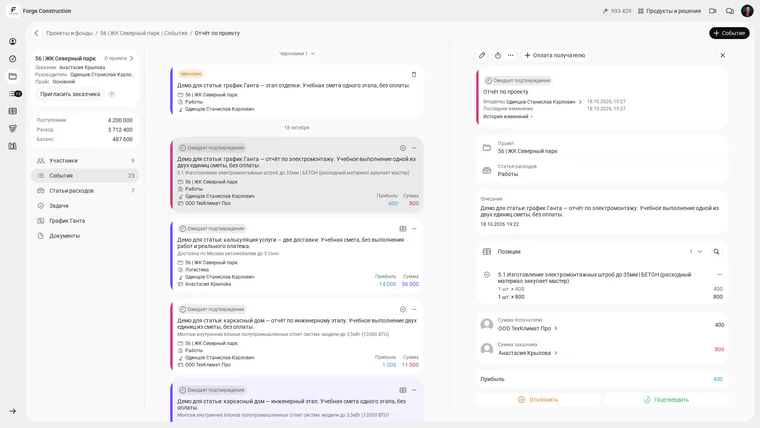
Task: Search positions with magnifier icon
Action: (716, 252)
